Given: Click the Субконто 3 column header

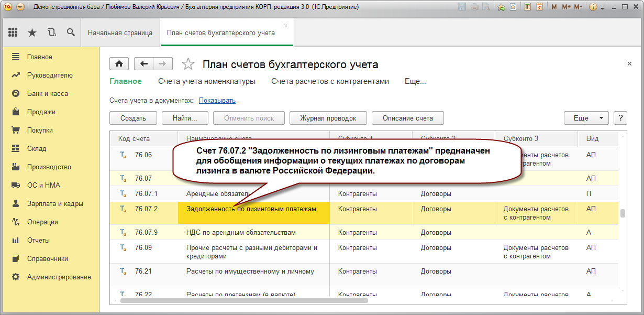Looking at the screenshot, I should point(537,139).
